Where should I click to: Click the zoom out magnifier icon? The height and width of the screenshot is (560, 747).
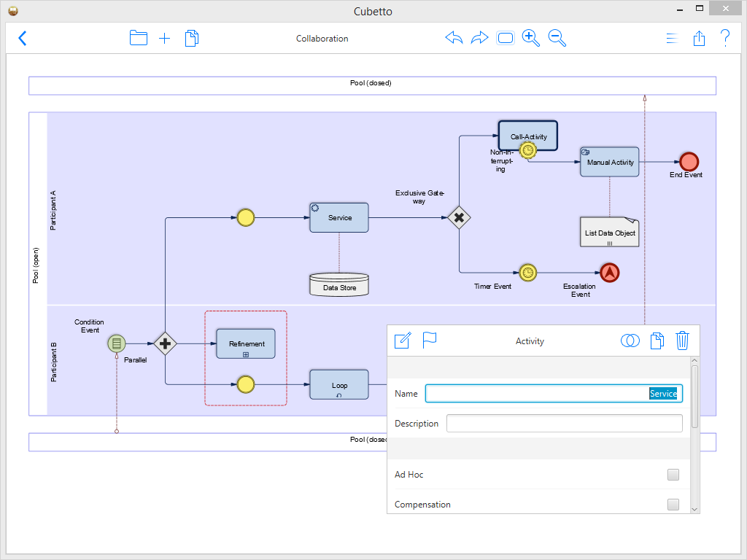[557, 38]
